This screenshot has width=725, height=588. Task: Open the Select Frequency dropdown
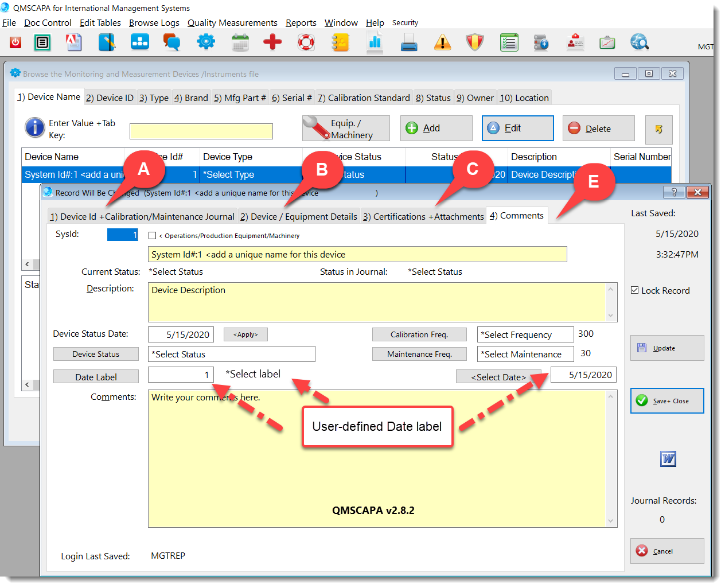pos(525,335)
